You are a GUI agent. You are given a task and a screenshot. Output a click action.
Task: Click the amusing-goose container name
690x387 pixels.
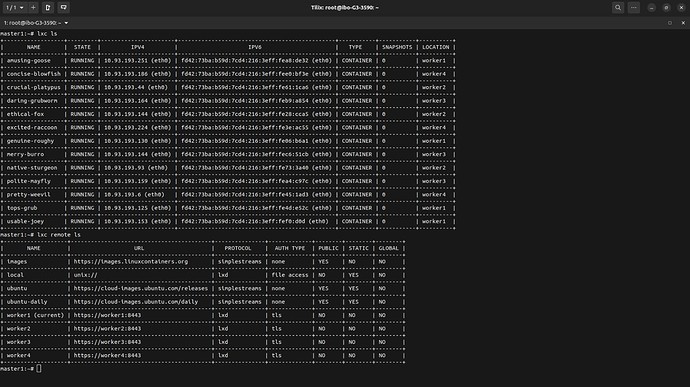pyautogui.click(x=29, y=61)
